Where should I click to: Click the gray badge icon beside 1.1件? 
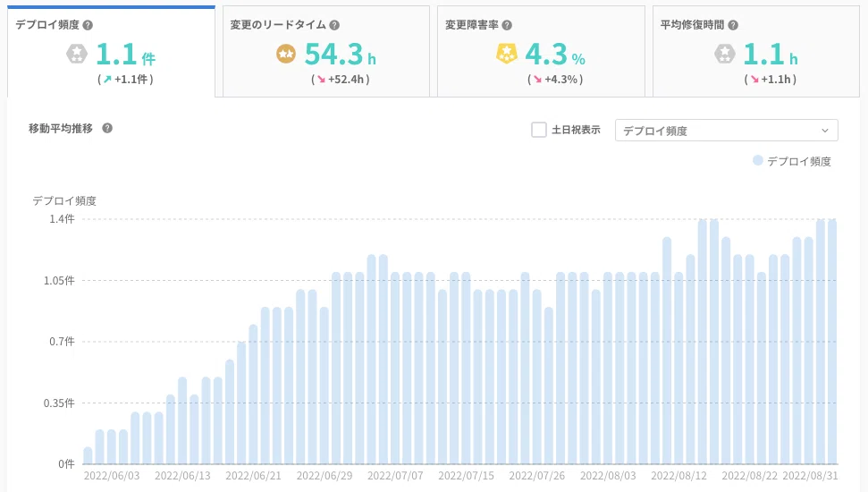pyautogui.click(x=77, y=54)
